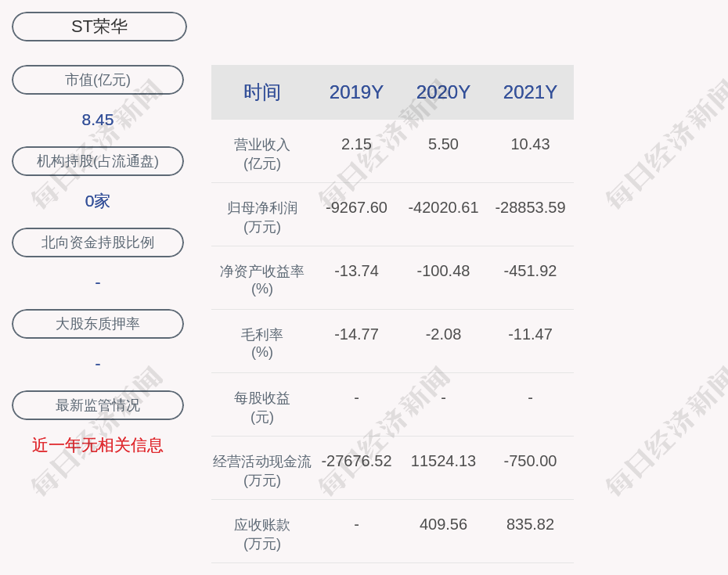728x575 pixels.
Task: Click the dash under 大股东质押率
Action: tap(98, 364)
